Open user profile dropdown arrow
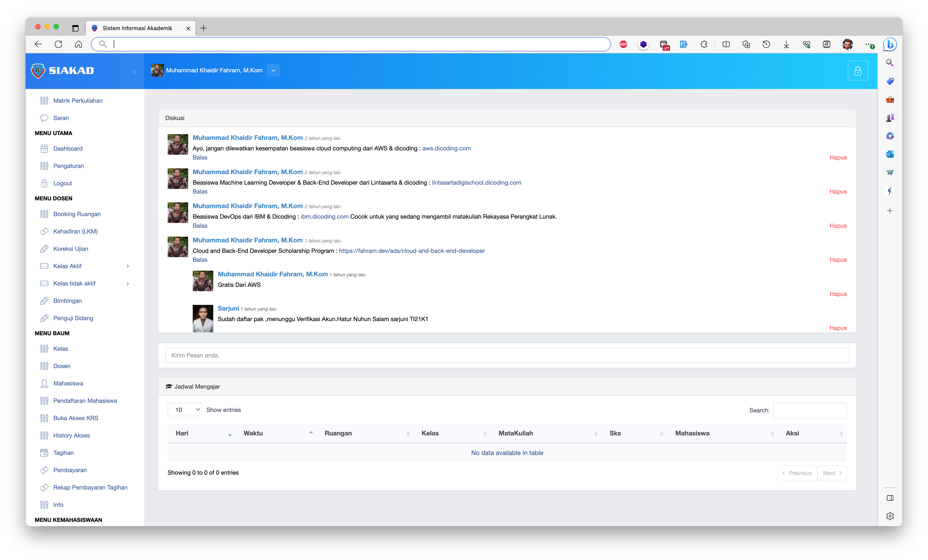The height and width of the screenshot is (560, 928). (273, 70)
